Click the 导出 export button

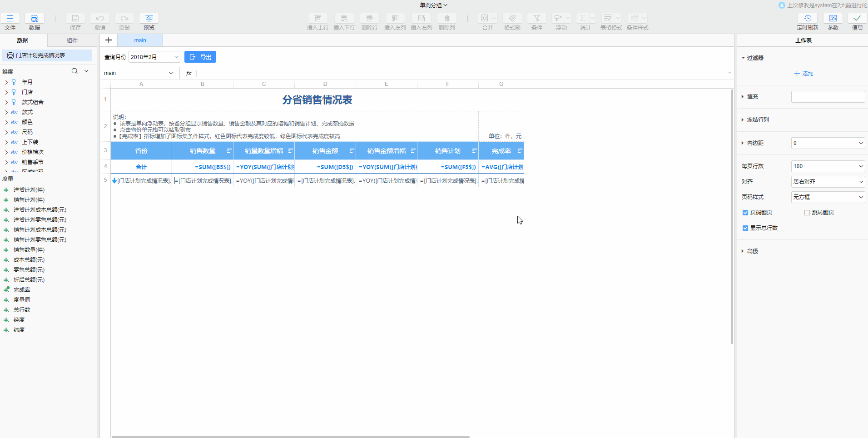pos(200,57)
